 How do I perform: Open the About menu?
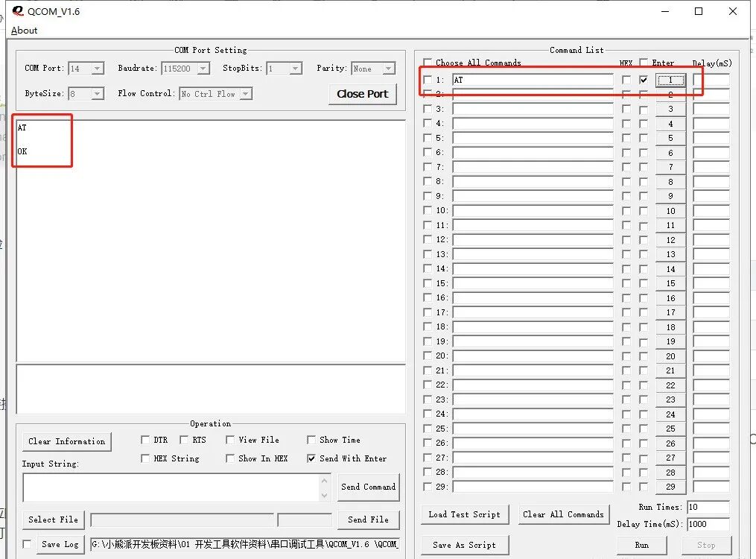click(24, 31)
